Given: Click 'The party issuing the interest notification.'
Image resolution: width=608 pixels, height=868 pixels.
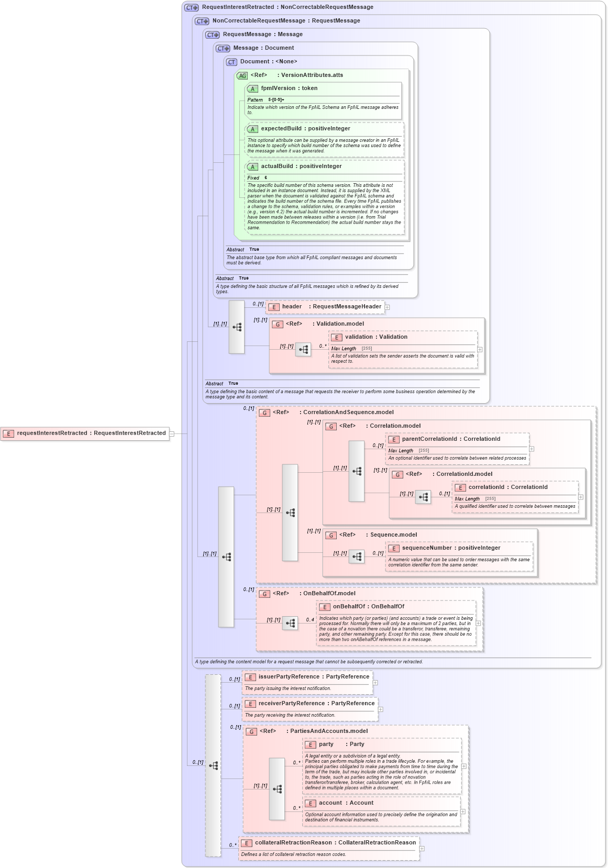Looking at the screenshot, I should [288, 689].
